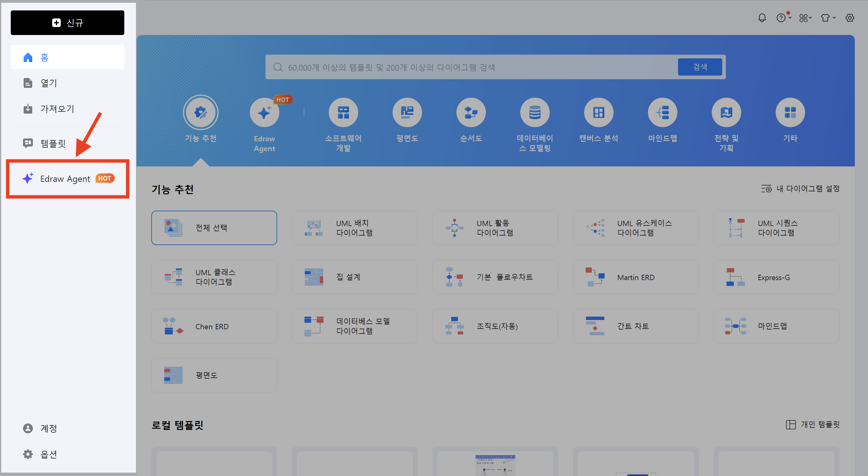Open the shirt theme dropdown
Screen dimensions: 868x476
click(827, 18)
